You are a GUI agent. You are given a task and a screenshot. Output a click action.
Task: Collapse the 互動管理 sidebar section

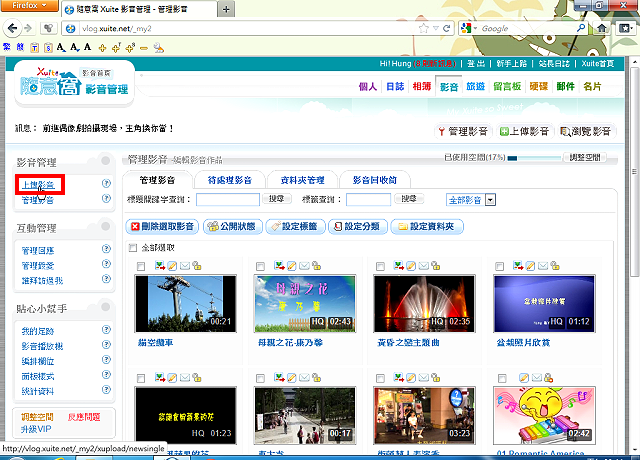click(106, 226)
